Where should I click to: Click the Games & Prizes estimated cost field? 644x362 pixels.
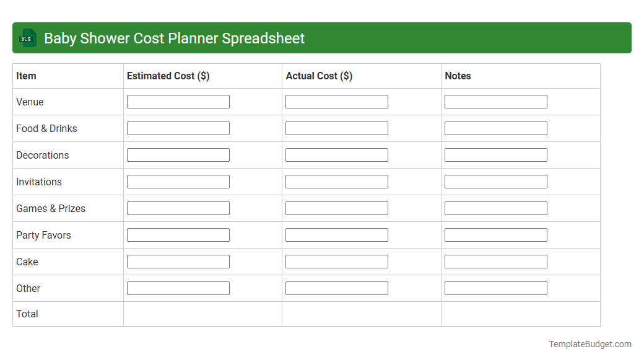(178, 208)
